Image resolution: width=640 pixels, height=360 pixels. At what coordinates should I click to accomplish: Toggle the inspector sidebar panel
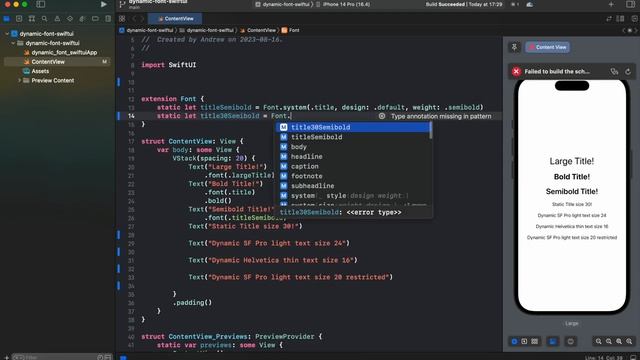coord(630,4)
